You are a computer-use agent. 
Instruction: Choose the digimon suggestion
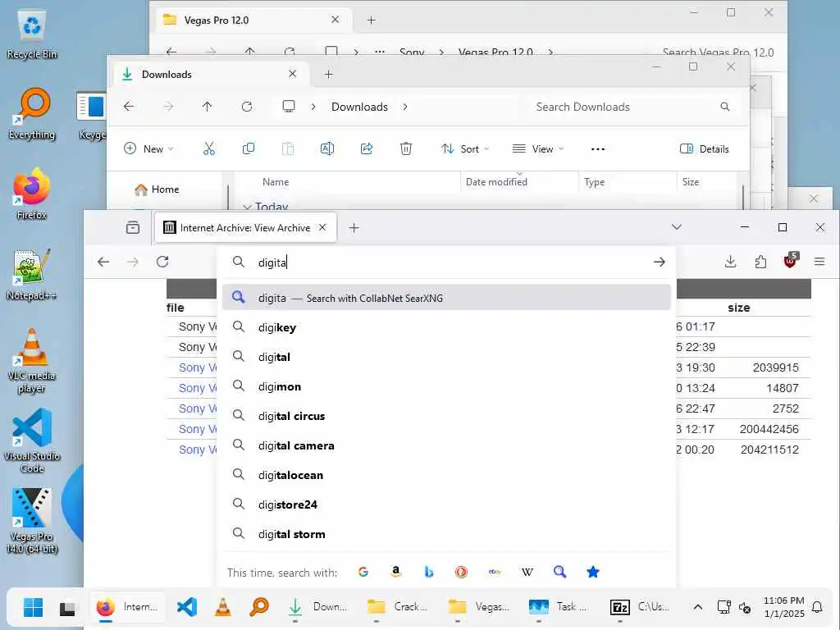(446, 386)
